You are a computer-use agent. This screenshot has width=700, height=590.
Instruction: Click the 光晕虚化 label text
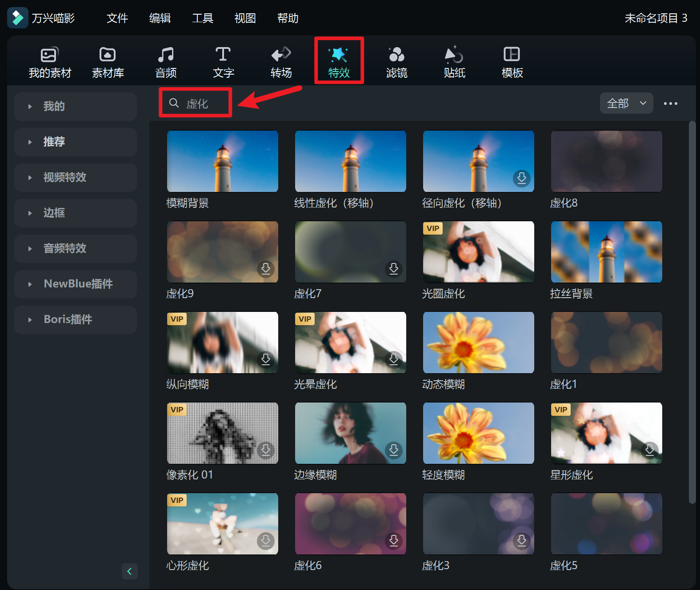(316, 384)
